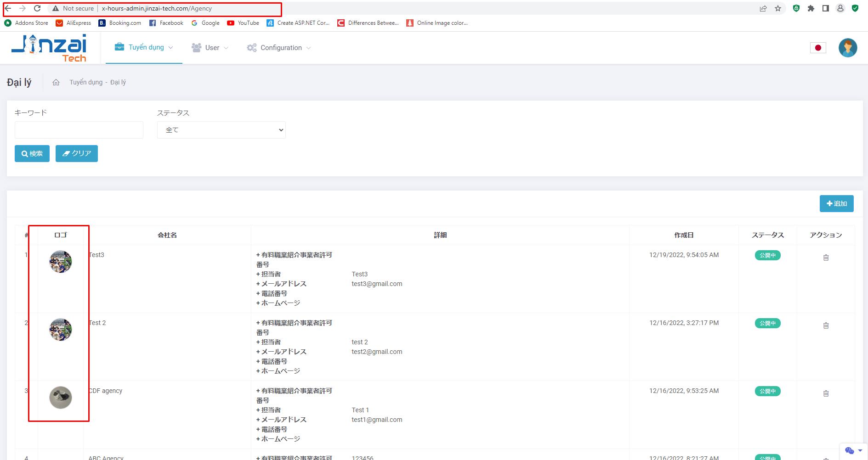Image resolution: width=868 pixels, height=460 pixels.
Task: Open browser extensions puzzle icon
Action: tap(811, 8)
